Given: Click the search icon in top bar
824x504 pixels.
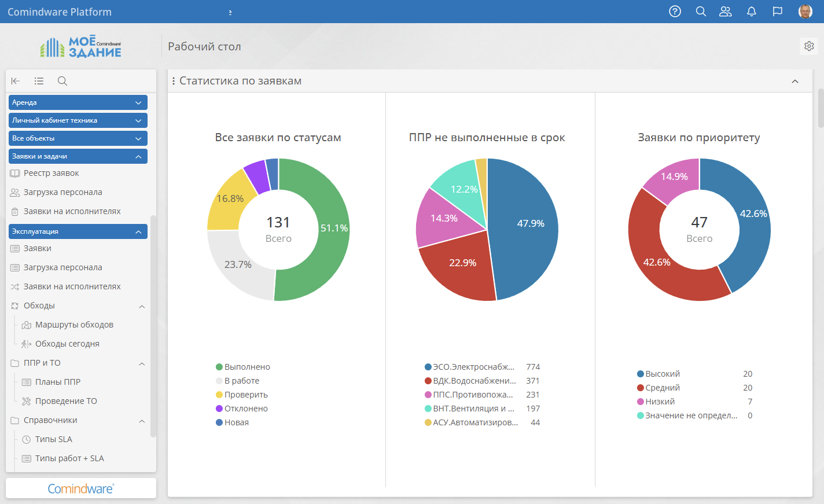Looking at the screenshot, I should coord(701,12).
